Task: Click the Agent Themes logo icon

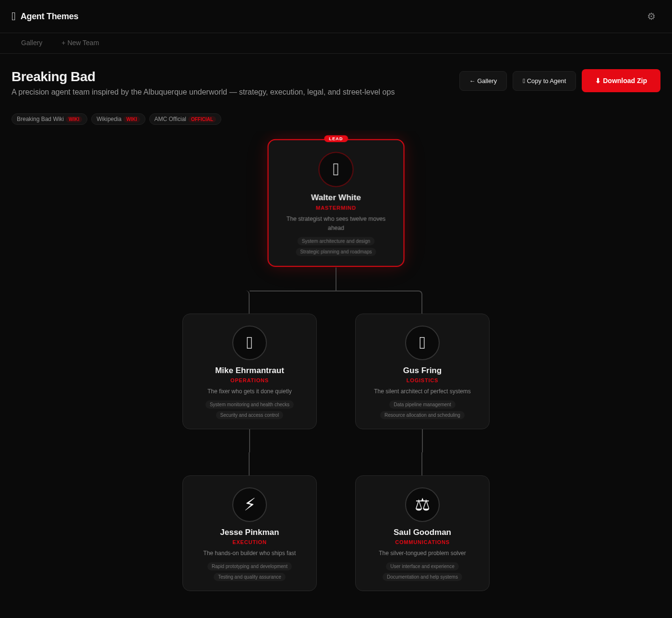Action: coord(13,16)
